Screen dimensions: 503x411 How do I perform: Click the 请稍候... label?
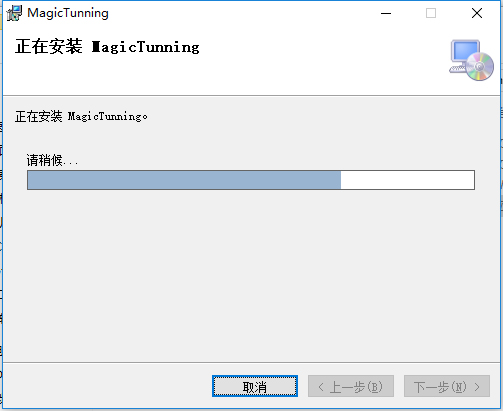[52, 160]
